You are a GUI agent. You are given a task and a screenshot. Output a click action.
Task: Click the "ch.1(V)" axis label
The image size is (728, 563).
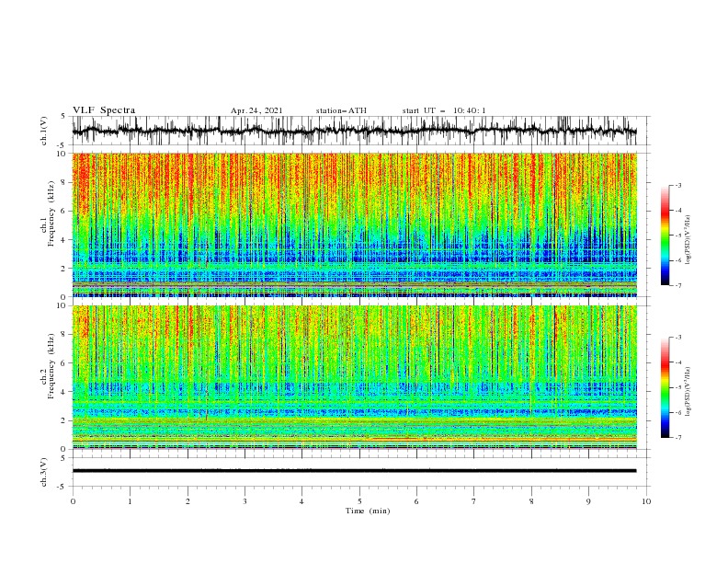[x=44, y=131]
